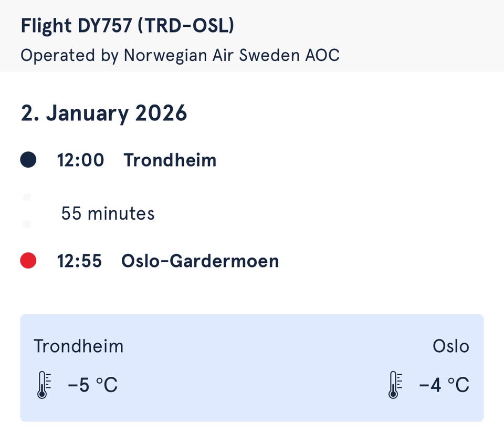Click the 55 minutes duration label
The image size is (504, 442).
pos(108,213)
